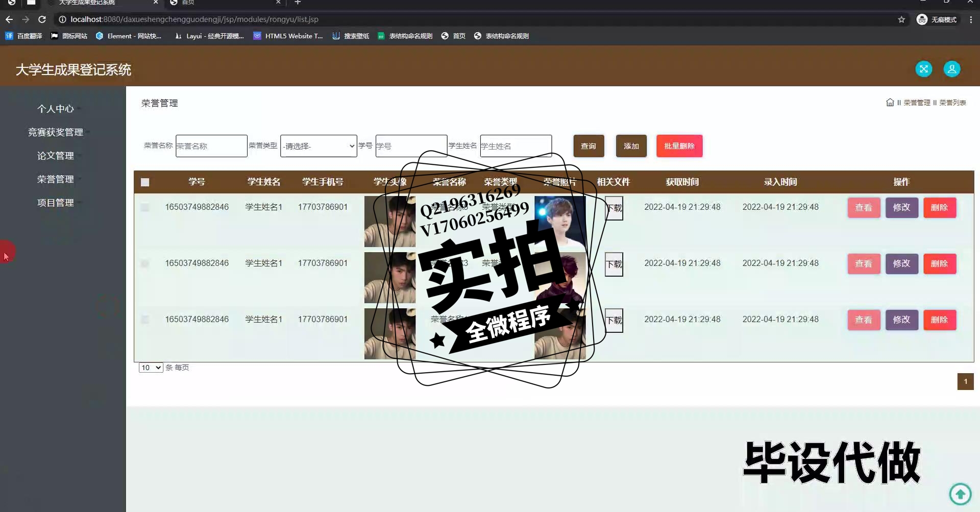Click the 查询 search button
The image size is (980, 512).
point(589,146)
